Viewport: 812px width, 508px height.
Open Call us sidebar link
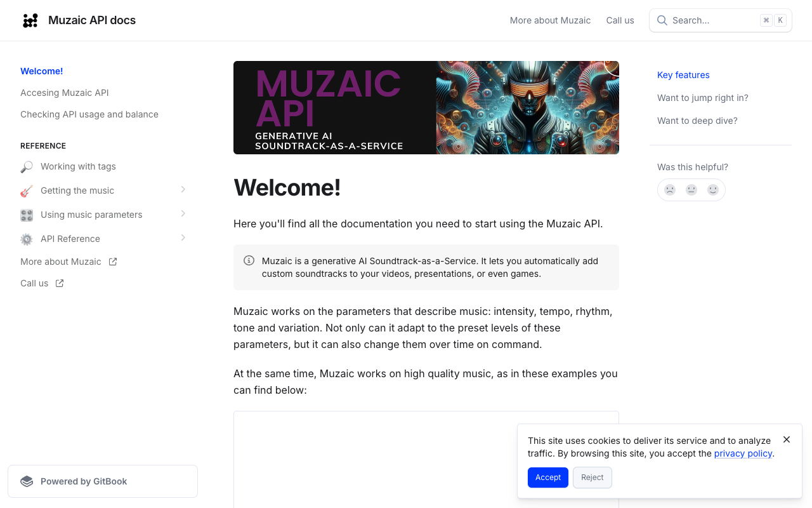[34, 283]
